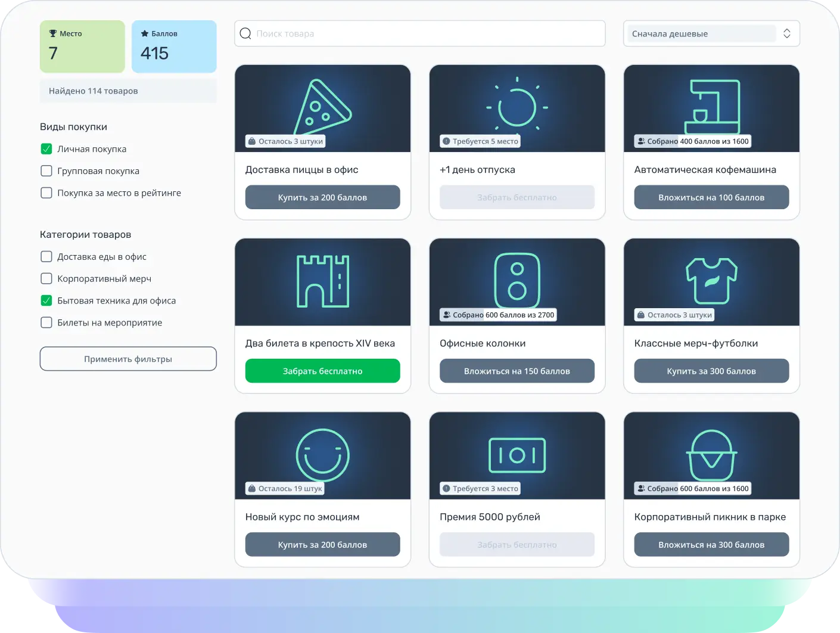
Task: Click the Доставка пиццы в офис title
Action: 302,170
